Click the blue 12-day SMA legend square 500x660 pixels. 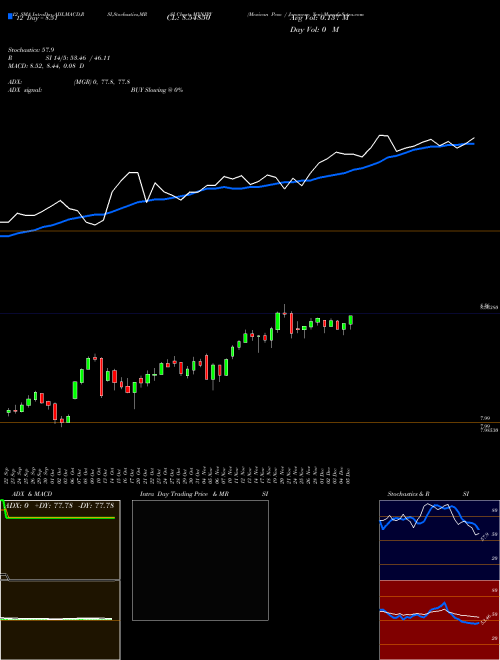pyautogui.click(x=10, y=17)
